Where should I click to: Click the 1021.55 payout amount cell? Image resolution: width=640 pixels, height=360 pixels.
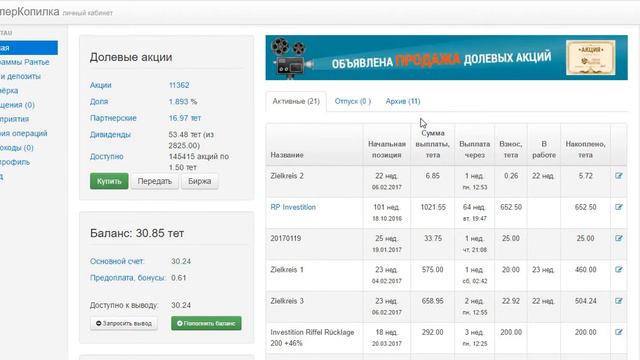point(433,207)
